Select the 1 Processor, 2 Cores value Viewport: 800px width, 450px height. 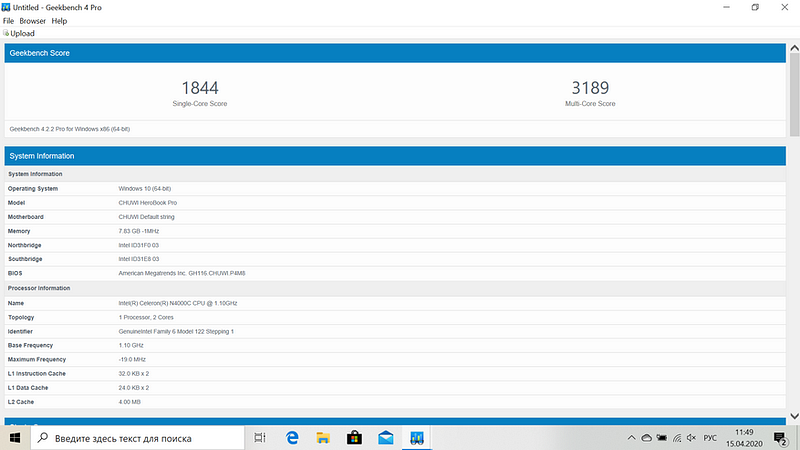pyautogui.click(x=146, y=317)
